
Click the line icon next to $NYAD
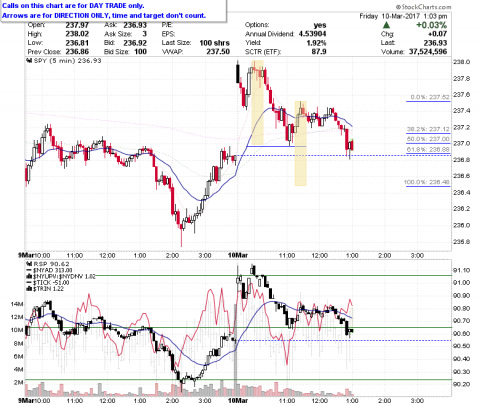coord(29,270)
